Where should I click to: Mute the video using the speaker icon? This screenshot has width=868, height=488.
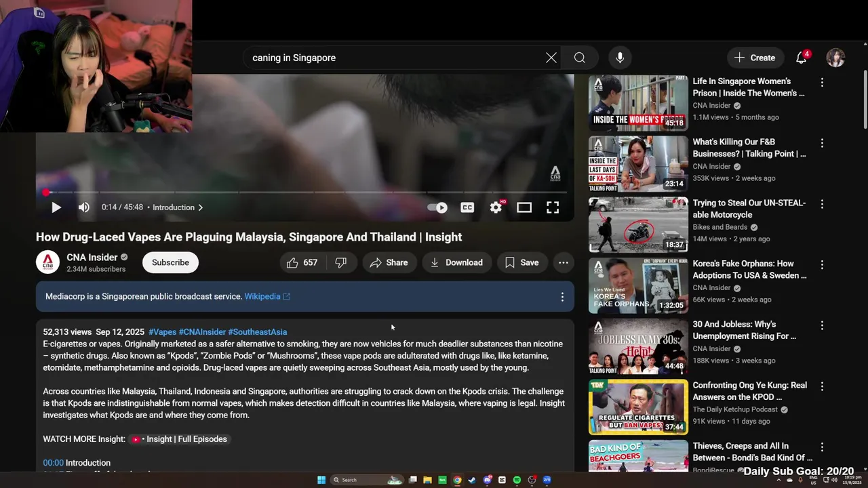click(x=84, y=207)
